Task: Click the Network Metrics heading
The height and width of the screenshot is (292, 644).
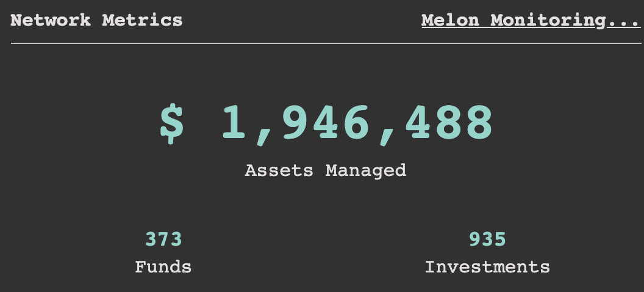Action: pos(96,20)
